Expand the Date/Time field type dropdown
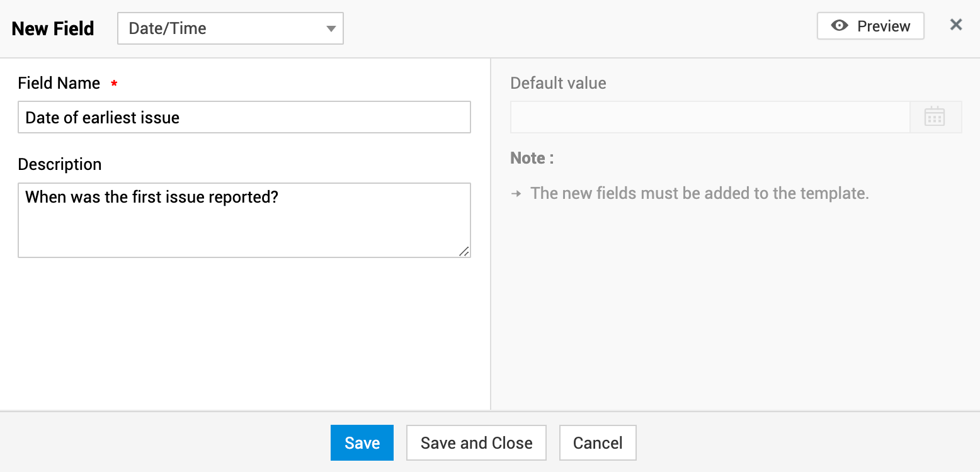 [230, 28]
